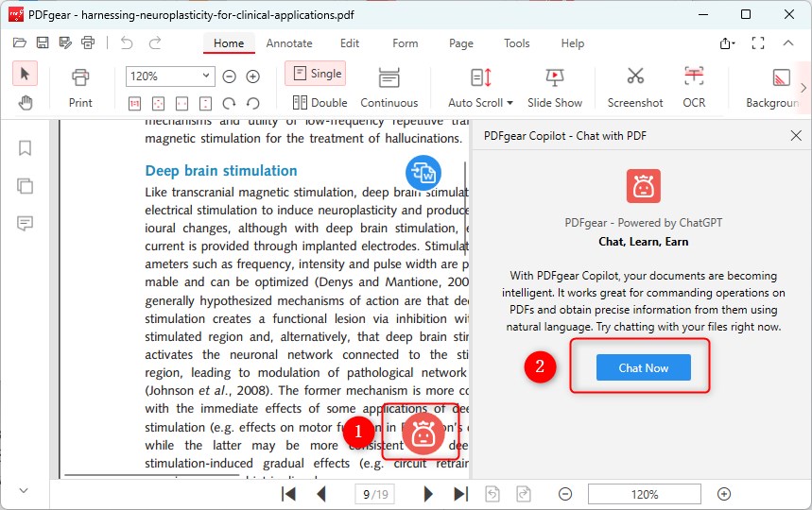Enter full screen mode
Viewport: 812px width, 510px height.
(x=757, y=43)
